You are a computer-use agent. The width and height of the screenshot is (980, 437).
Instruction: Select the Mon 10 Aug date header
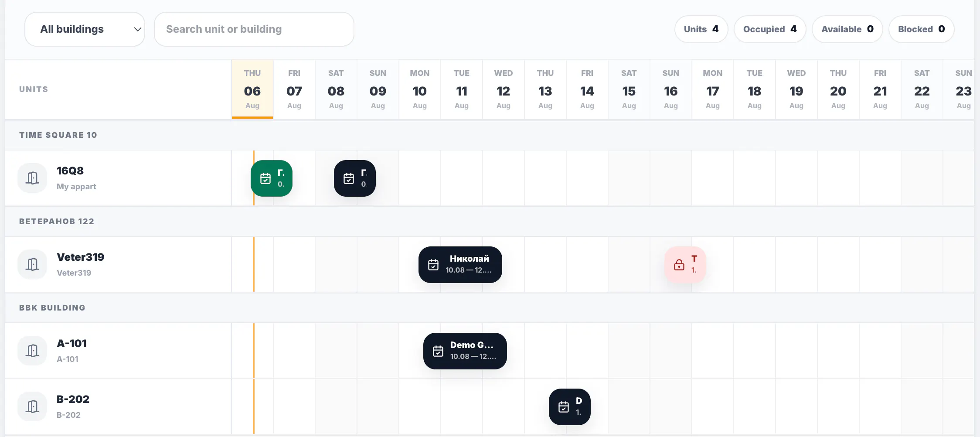tap(420, 89)
